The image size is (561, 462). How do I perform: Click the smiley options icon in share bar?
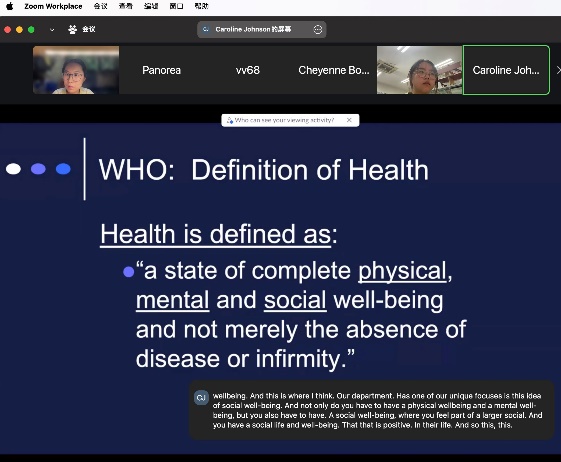click(x=318, y=29)
